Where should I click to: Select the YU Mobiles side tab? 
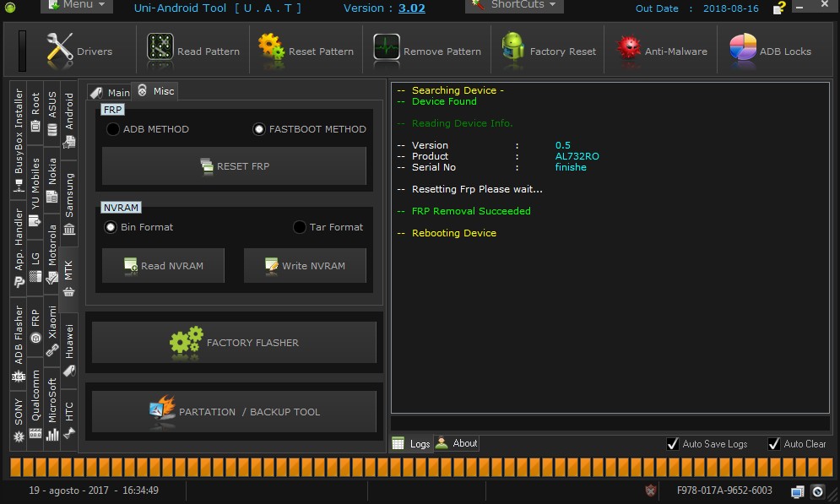coord(35,191)
